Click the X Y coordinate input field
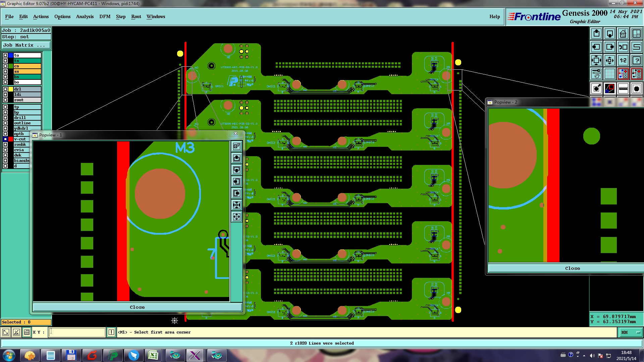This screenshot has height=362, width=644. 77,332
